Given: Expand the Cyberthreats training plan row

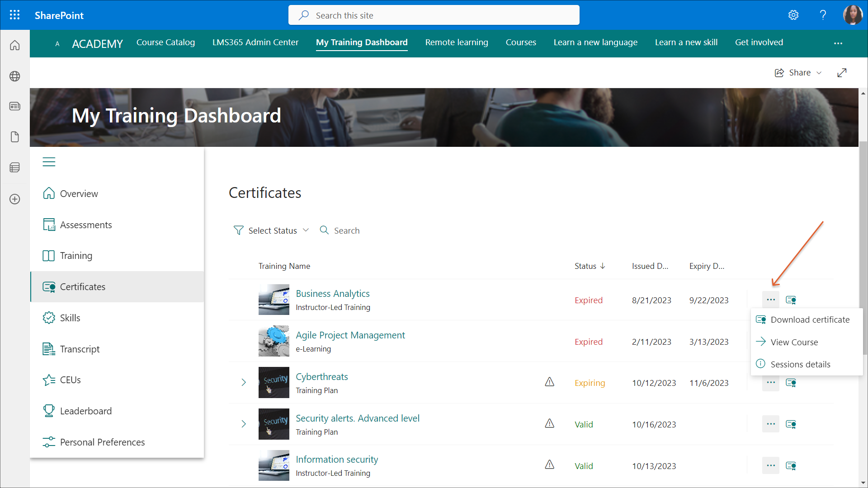Looking at the screenshot, I should point(244,382).
